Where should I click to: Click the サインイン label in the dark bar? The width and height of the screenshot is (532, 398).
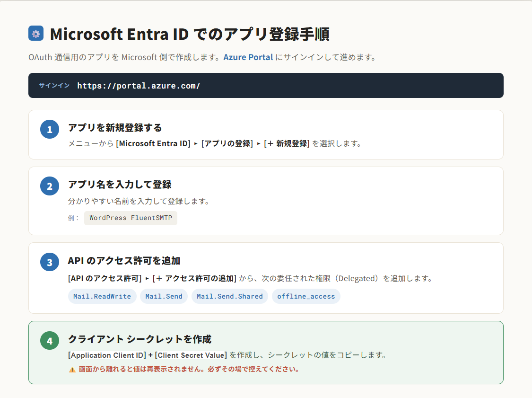54,86
